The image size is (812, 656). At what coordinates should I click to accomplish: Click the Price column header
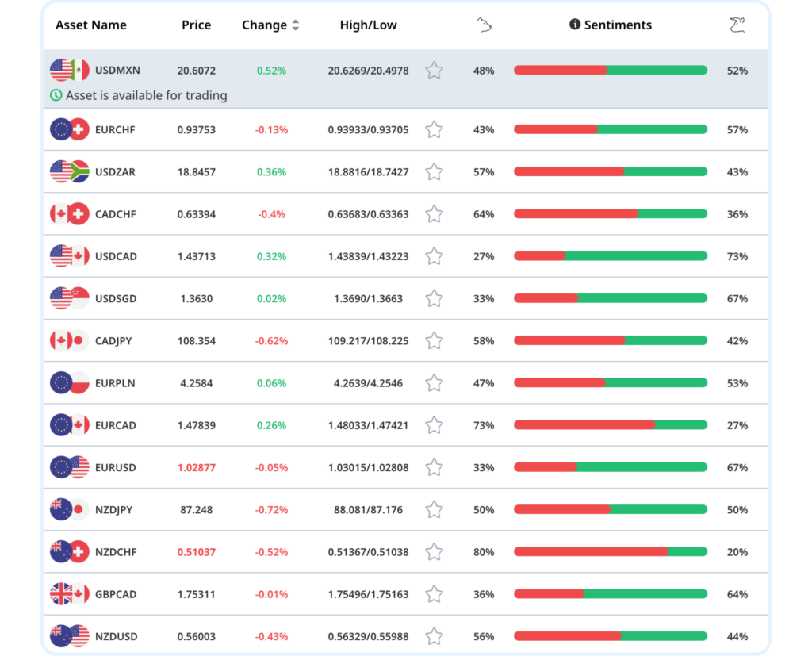[197, 25]
